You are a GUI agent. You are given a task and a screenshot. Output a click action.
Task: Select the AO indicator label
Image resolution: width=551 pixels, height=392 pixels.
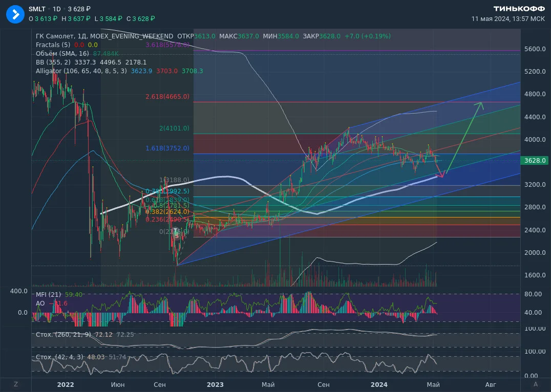40,303
